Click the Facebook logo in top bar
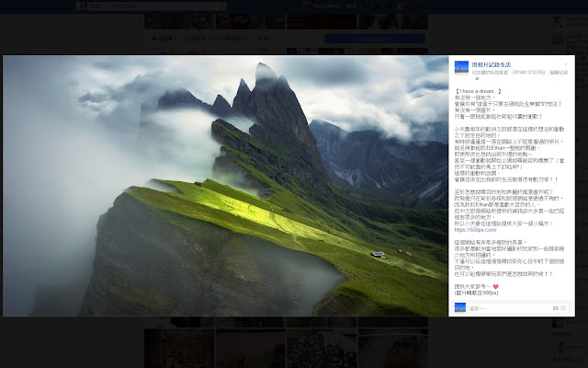The height and width of the screenshot is (368, 588). tap(80, 6)
